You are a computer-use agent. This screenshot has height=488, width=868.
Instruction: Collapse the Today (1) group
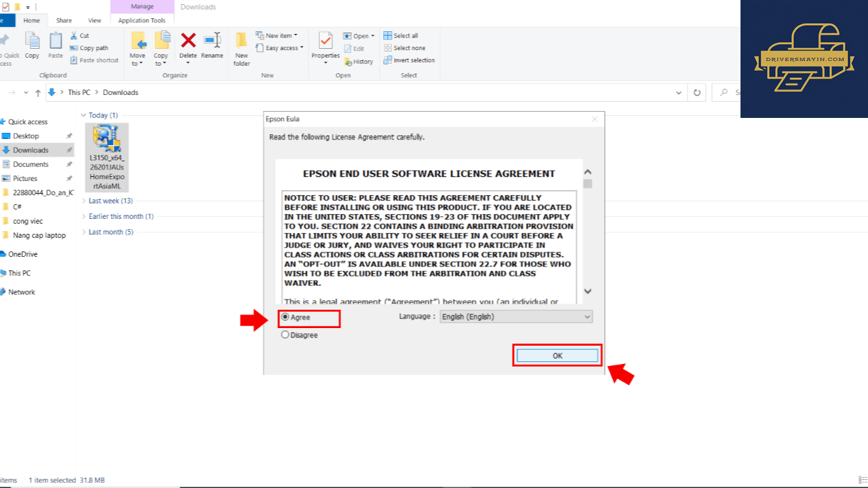pos(83,115)
